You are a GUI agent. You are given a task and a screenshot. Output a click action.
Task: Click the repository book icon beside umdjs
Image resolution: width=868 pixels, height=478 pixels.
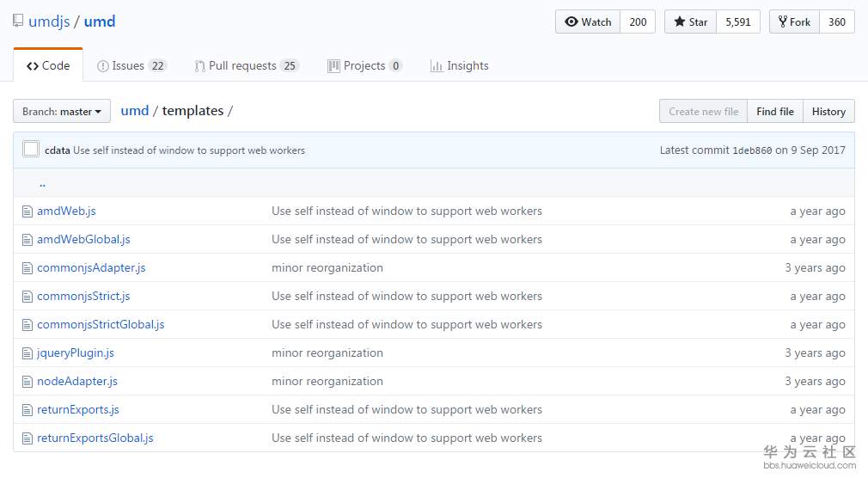click(x=18, y=21)
